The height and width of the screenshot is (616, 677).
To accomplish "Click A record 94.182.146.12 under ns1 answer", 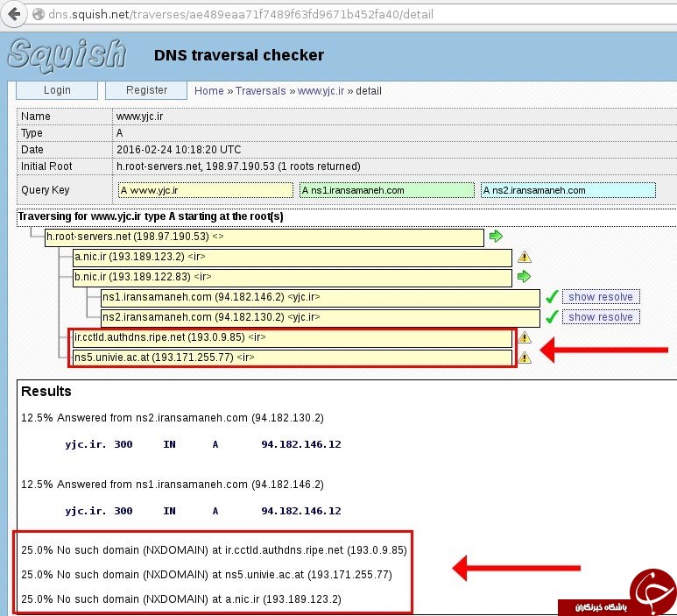I will pyautogui.click(x=301, y=511).
